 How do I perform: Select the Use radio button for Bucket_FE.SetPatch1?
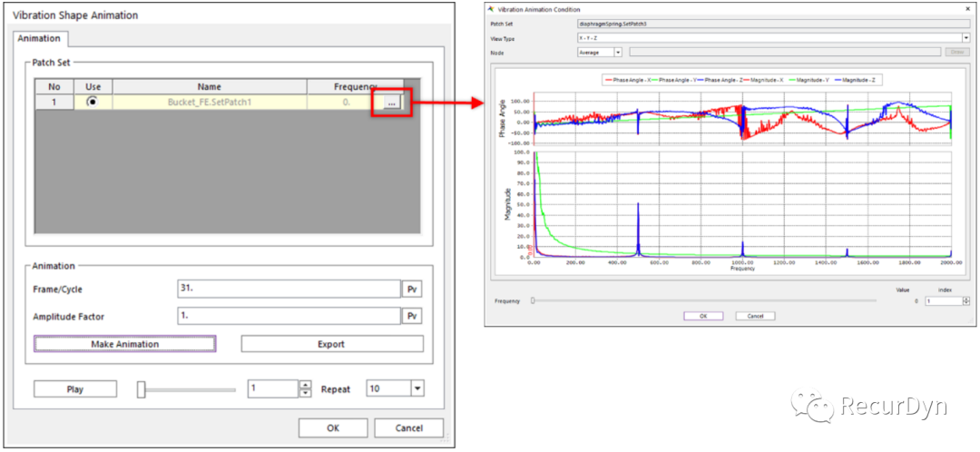click(x=93, y=103)
